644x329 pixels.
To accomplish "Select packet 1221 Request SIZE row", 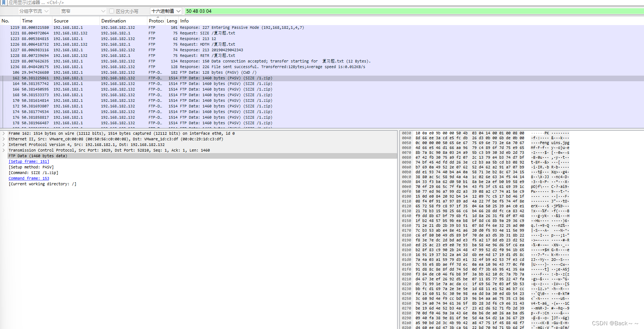I will (322, 33).
